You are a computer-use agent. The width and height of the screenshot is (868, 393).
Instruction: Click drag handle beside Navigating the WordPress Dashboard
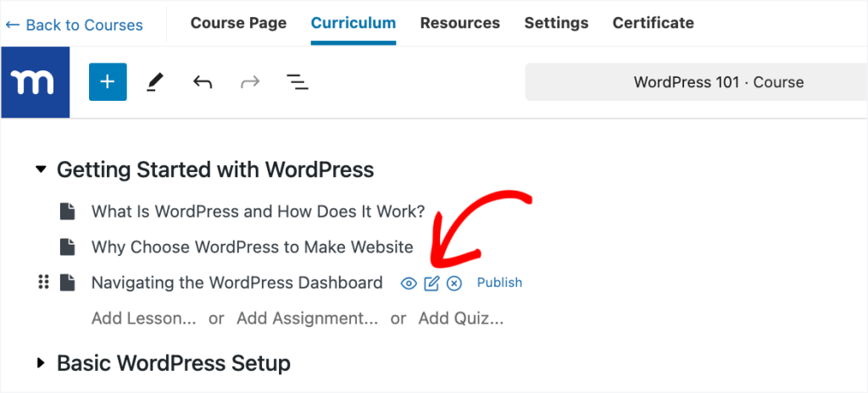(44, 283)
